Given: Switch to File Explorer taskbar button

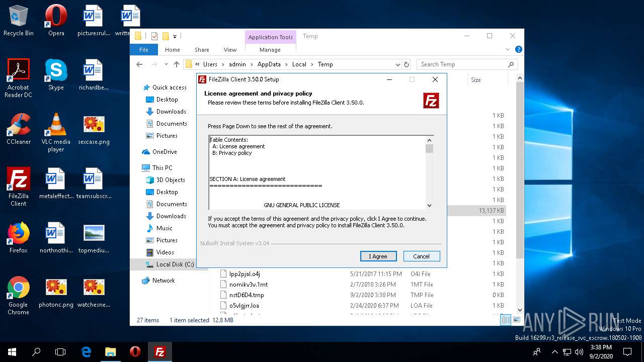Looking at the screenshot, I should [111, 352].
